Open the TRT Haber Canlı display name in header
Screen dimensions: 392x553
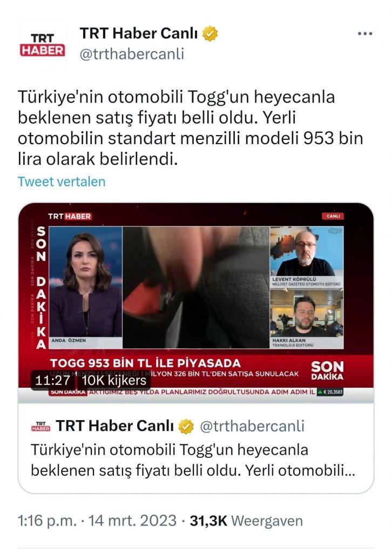click(x=139, y=33)
